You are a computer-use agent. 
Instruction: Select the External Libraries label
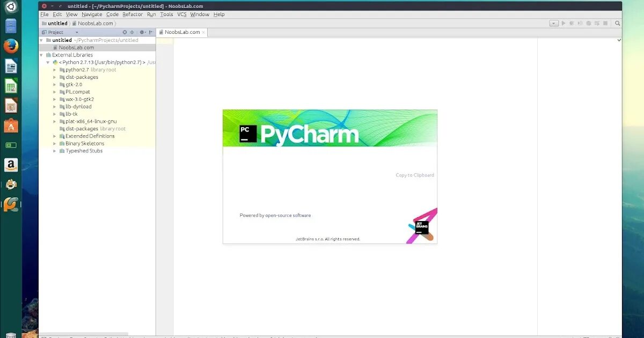click(x=72, y=55)
